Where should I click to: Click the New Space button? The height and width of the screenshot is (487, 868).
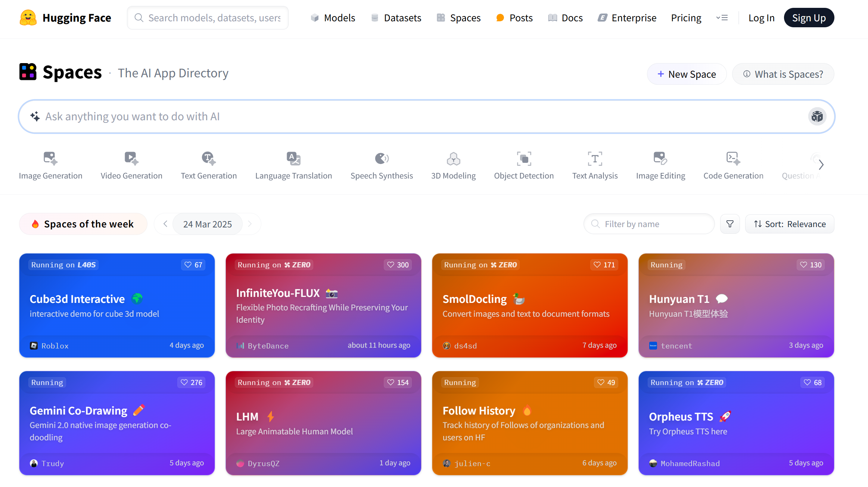click(x=687, y=74)
